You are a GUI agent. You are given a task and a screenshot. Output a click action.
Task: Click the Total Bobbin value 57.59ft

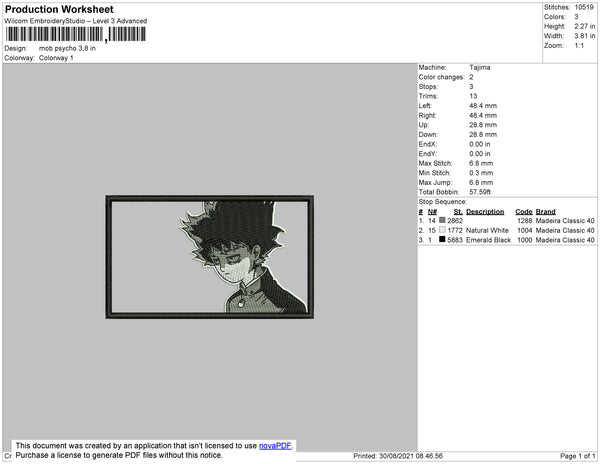[x=480, y=192]
